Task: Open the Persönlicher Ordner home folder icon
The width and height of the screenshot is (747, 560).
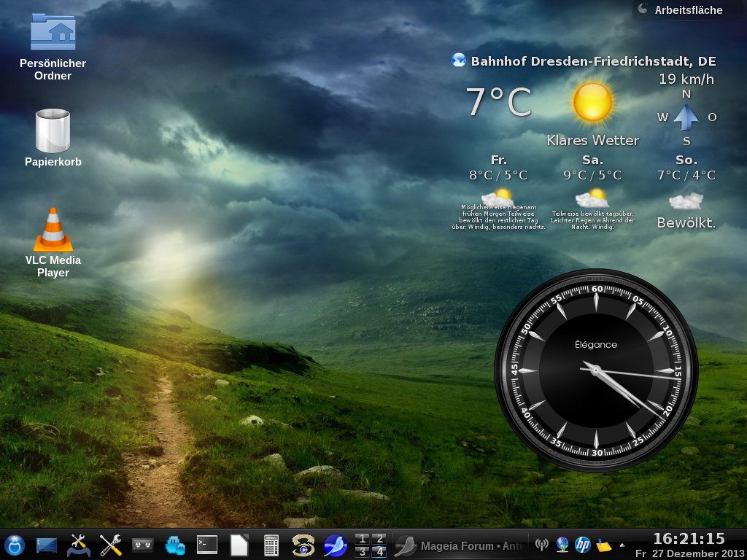Action: click(x=53, y=47)
